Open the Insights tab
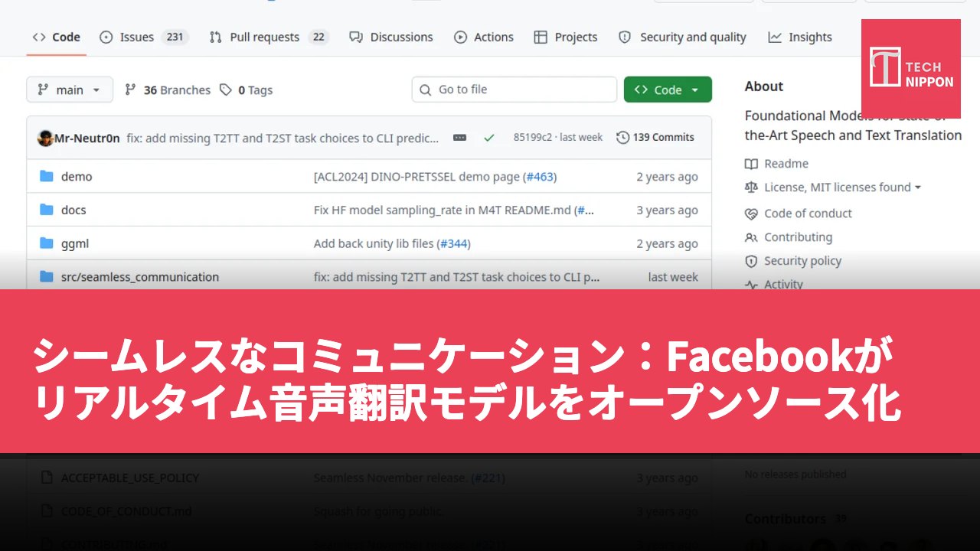The image size is (980, 551). pyautogui.click(x=800, y=37)
